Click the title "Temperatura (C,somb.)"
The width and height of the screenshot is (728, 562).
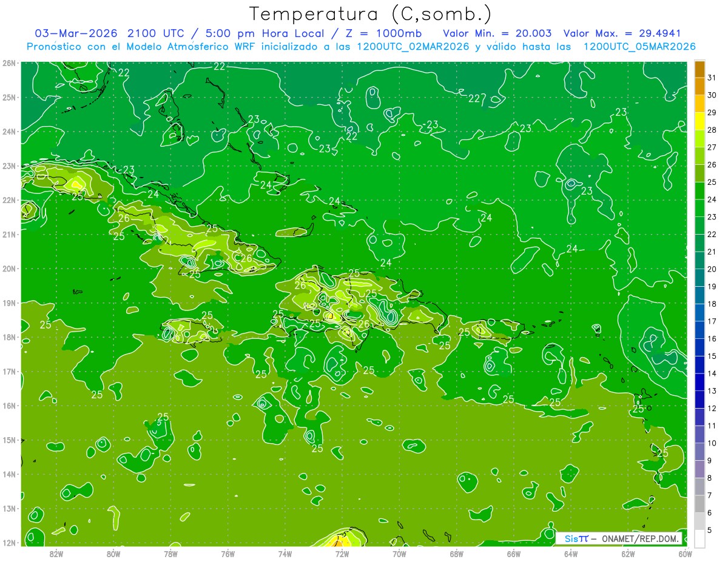click(x=370, y=14)
